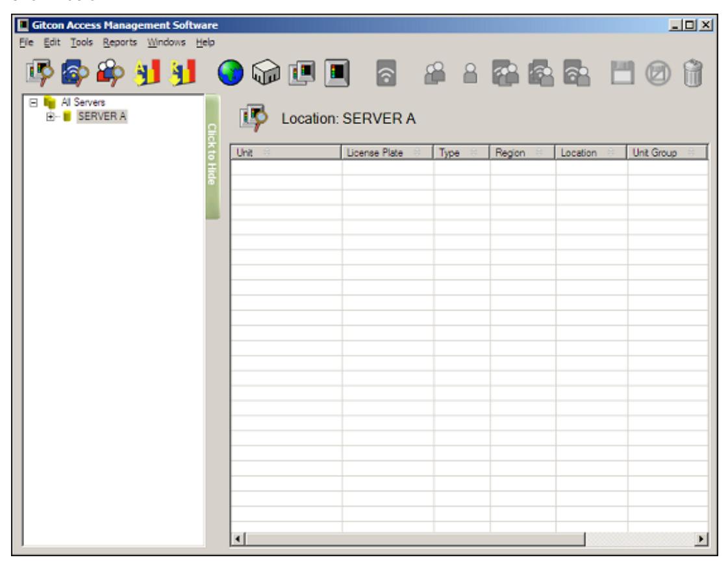The image size is (728, 564).
Task: Click the single unit toolbar icon
Action: (337, 73)
